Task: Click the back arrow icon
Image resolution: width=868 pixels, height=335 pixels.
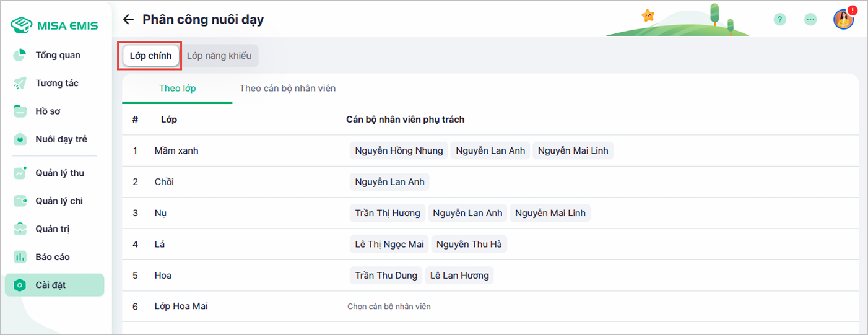Action: [128, 19]
